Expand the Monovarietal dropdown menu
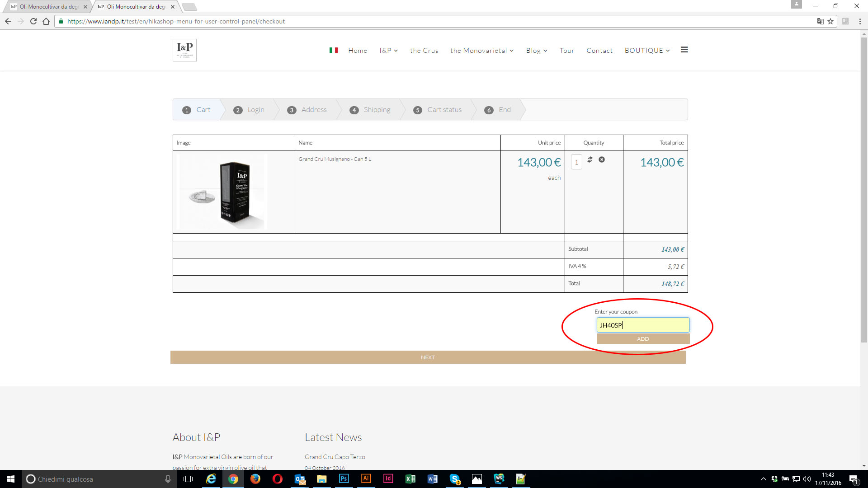Image resolution: width=868 pixels, height=488 pixels. coord(482,51)
